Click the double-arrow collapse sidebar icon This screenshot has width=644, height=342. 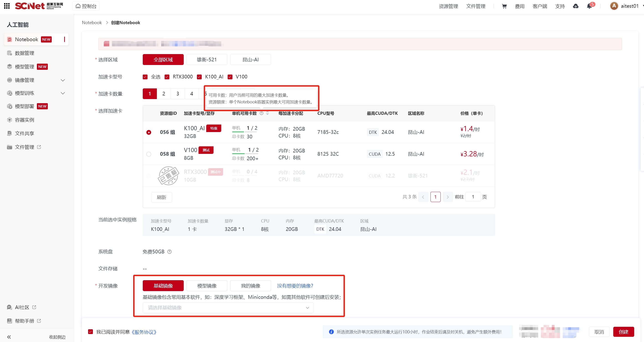(9, 337)
